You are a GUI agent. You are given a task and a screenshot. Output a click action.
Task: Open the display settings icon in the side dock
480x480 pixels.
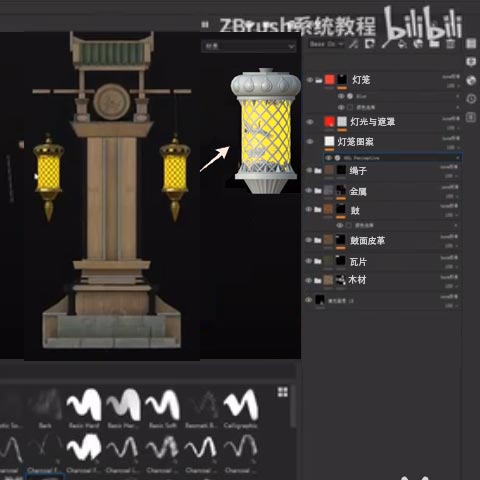[471, 62]
